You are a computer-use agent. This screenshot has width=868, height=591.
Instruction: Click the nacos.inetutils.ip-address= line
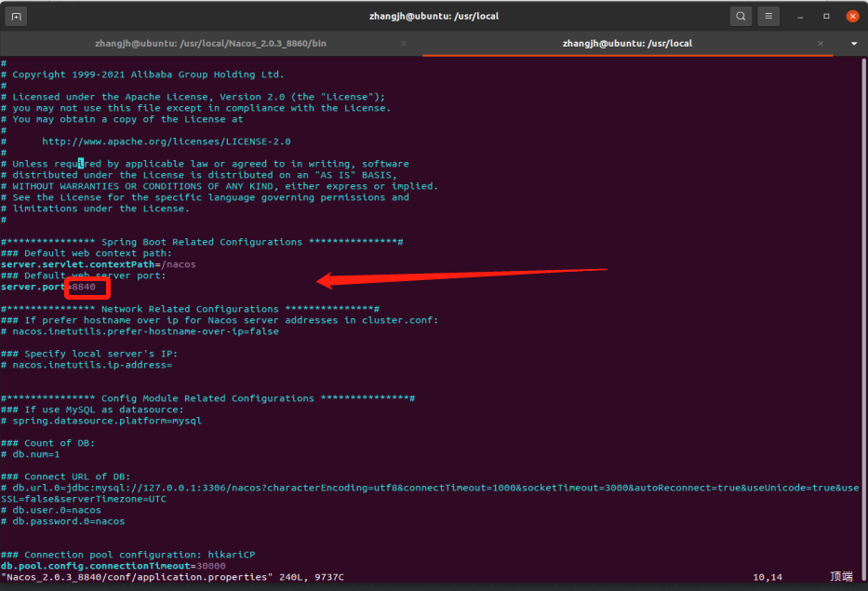pyautogui.click(x=87, y=365)
